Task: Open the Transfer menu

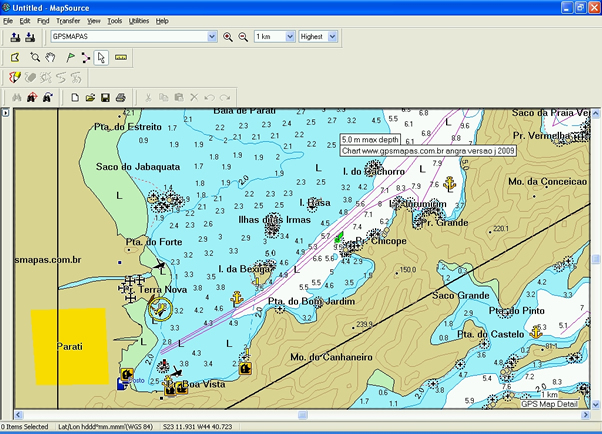Action: [68, 20]
